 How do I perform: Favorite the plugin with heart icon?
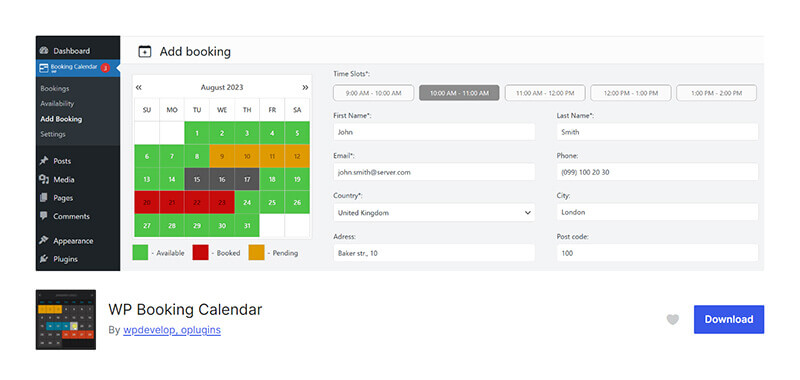click(673, 319)
